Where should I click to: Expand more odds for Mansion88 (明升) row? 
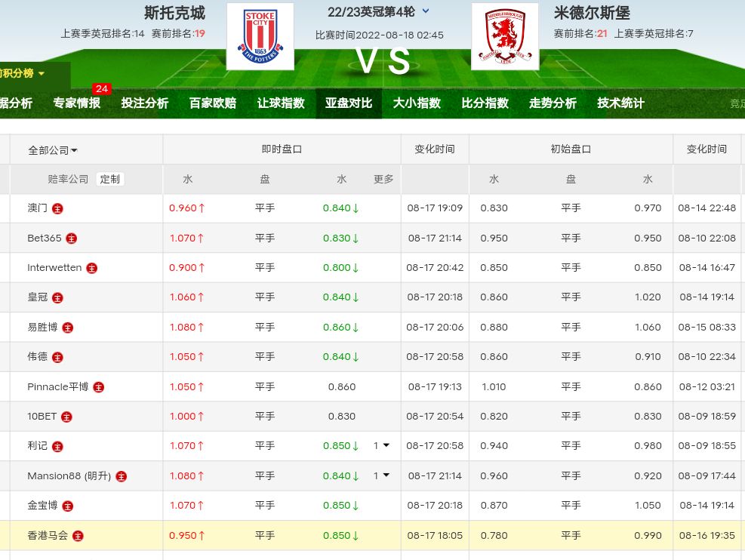click(x=381, y=475)
